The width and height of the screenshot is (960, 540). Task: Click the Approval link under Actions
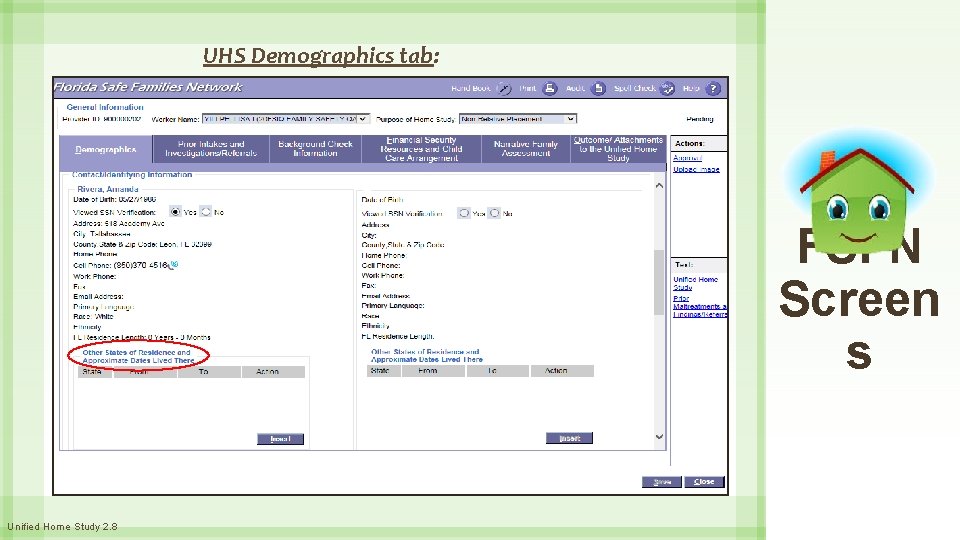coord(688,158)
